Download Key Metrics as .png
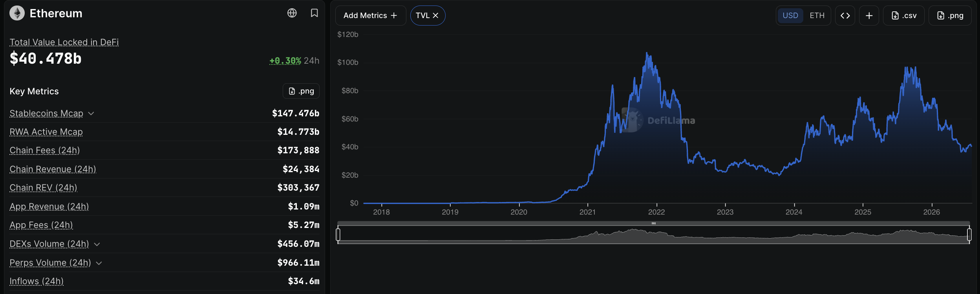 (x=301, y=91)
